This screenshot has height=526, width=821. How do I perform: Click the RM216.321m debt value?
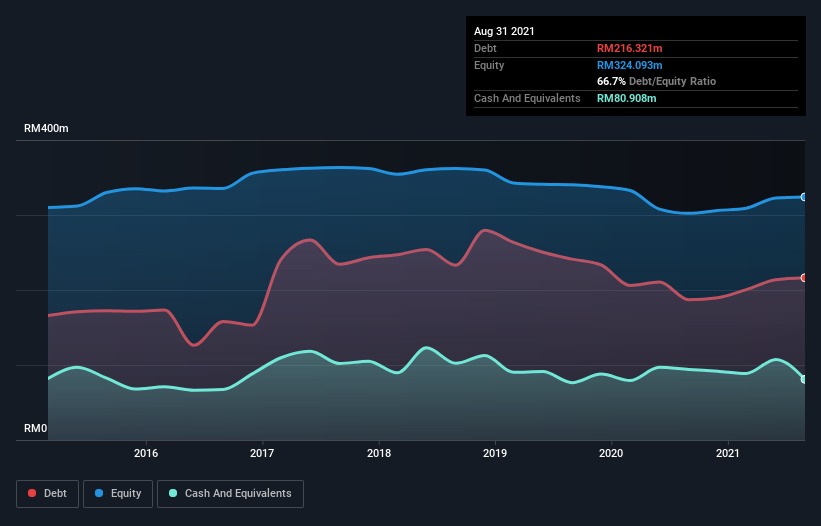(629, 48)
